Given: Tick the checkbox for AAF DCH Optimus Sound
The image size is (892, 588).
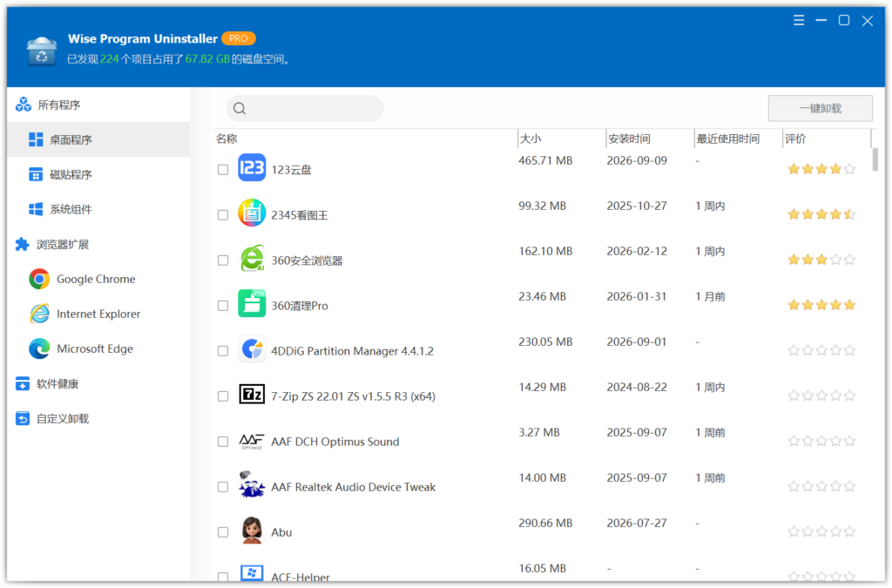Looking at the screenshot, I should (223, 442).
